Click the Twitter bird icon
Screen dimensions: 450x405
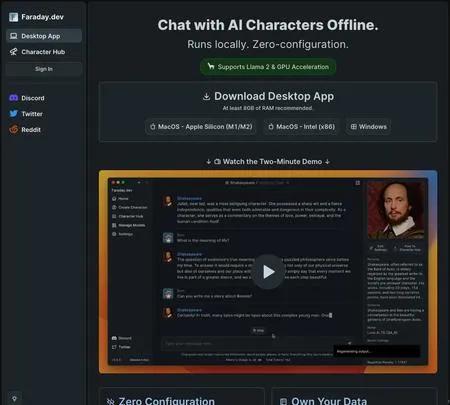coord(13,114)
